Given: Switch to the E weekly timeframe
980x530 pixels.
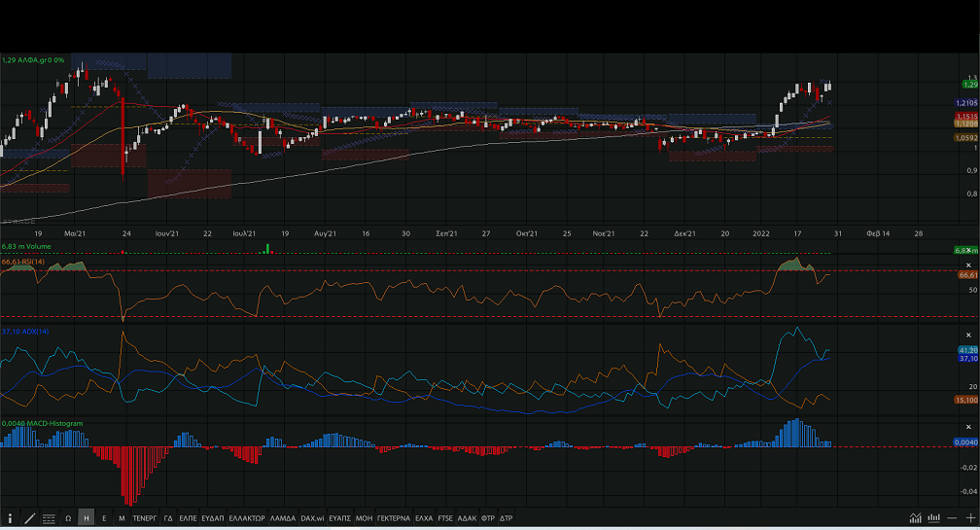Looking at the screenshot, I should coord(104,518).
